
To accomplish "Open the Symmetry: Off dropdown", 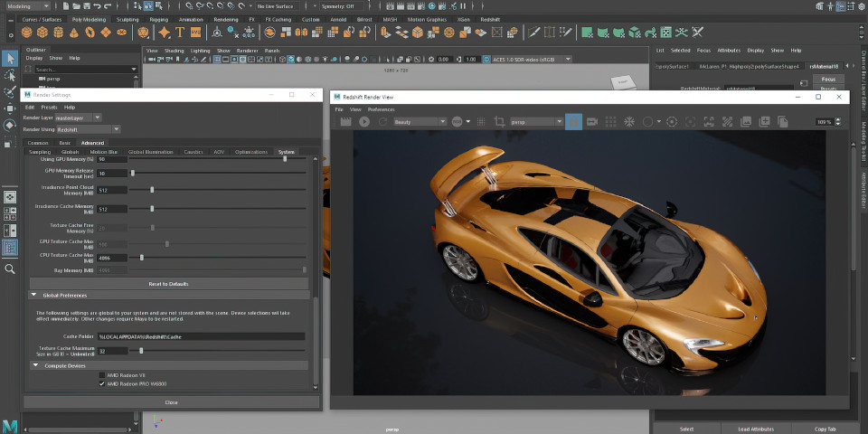I will click(x=343, y=6).
